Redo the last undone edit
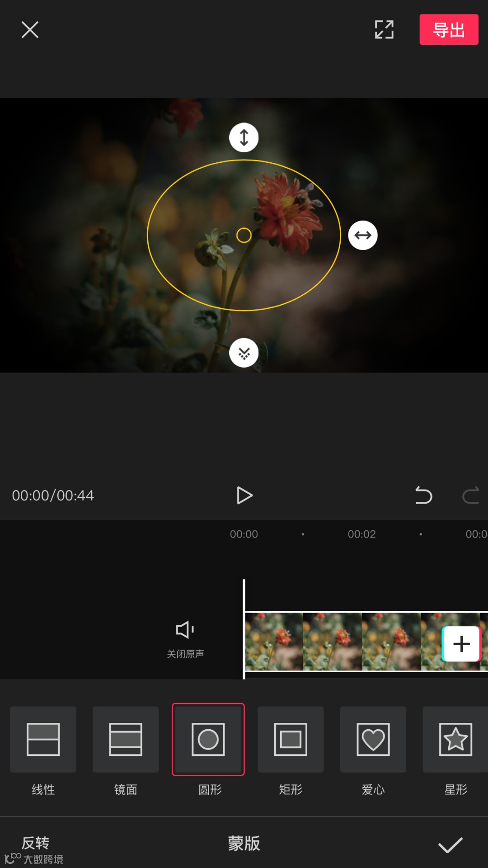The height and width of the screenshot is (868, 488). (x=470, y=495)
